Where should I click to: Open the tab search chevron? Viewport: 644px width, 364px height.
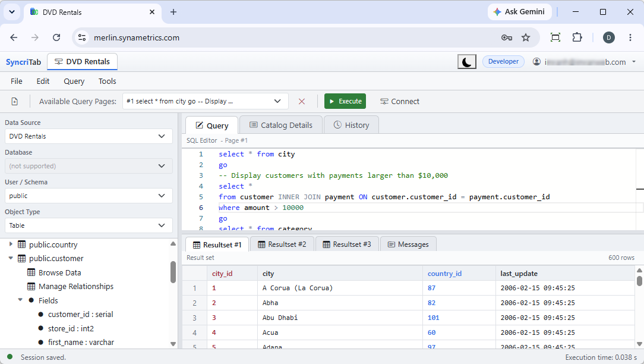(12, 12)
